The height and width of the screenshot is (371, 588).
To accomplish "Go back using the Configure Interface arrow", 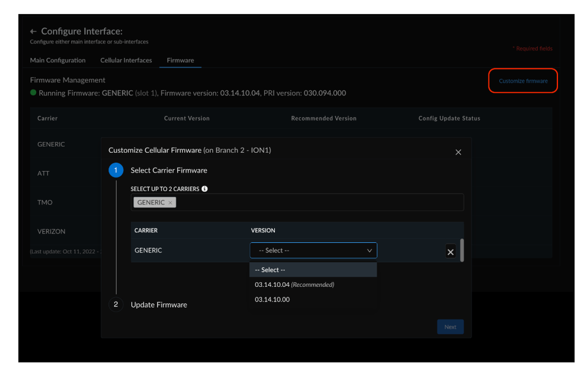I will click(33, 32).
